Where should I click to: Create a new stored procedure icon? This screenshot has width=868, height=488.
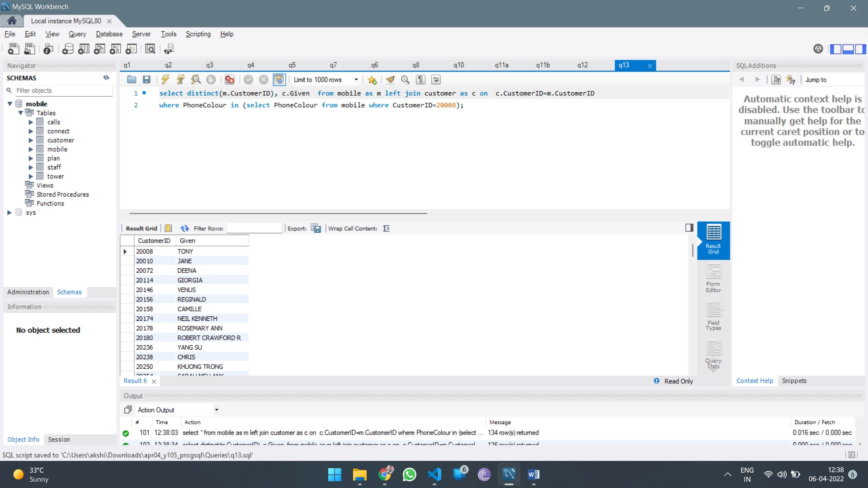pyautogui.click(x=115, y=49)
